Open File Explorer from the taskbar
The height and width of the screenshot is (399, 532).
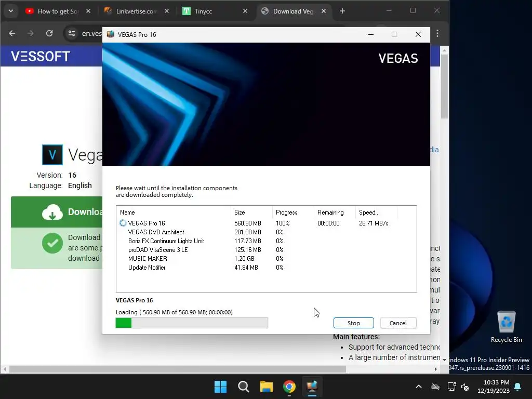pos(267,387)
